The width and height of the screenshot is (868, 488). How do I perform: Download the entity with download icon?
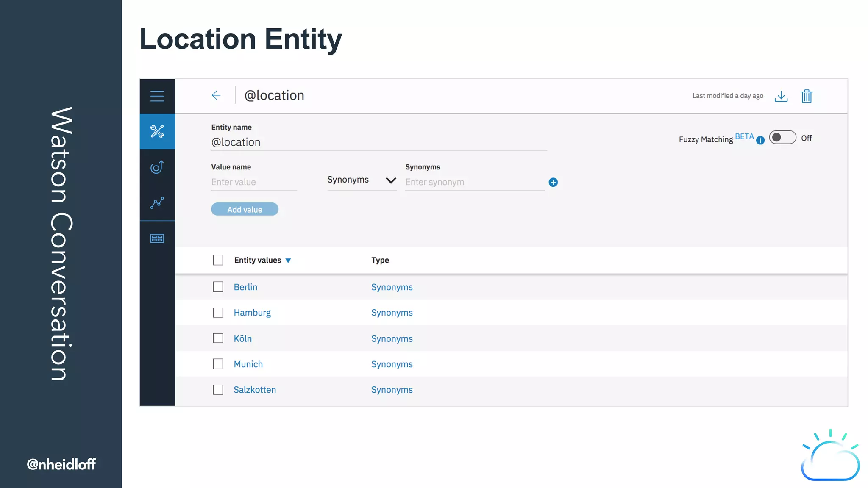[781, 96]
